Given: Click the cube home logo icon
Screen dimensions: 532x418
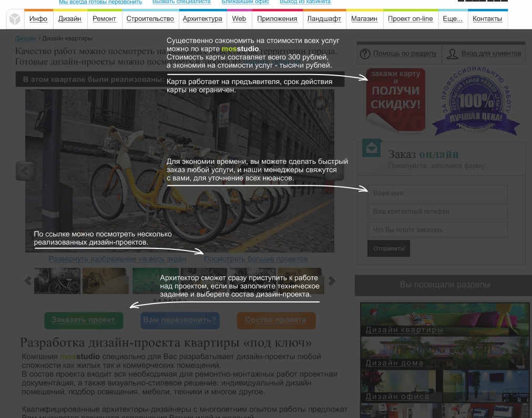Looking at the screenshot, I should pos(15,19).
